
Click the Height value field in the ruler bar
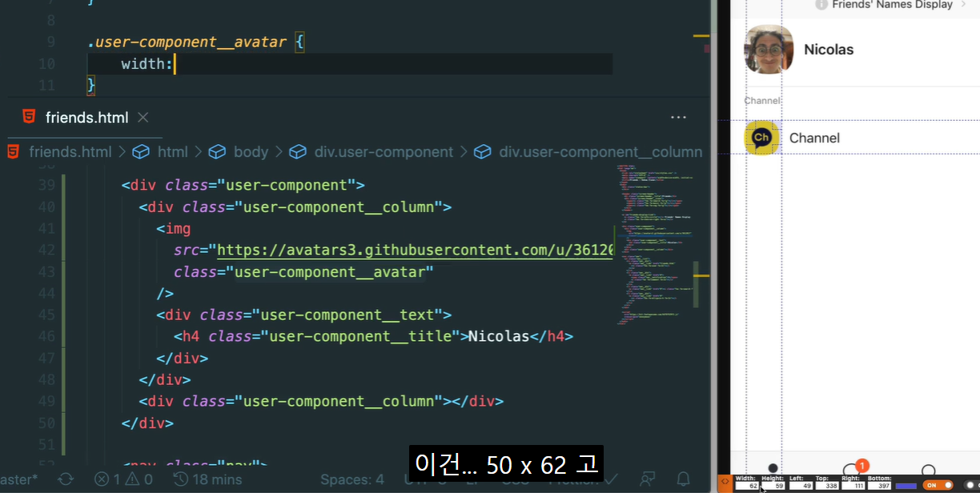pyautogui.click(x=773, y=486)
